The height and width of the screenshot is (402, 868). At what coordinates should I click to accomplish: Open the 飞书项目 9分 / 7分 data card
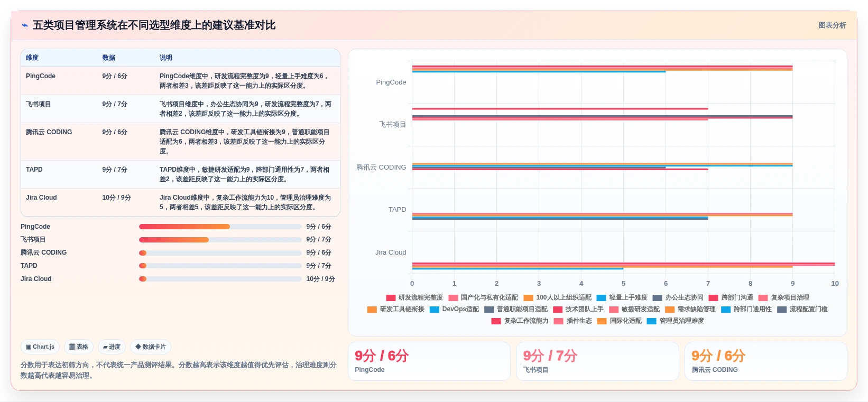click(597, 361)
